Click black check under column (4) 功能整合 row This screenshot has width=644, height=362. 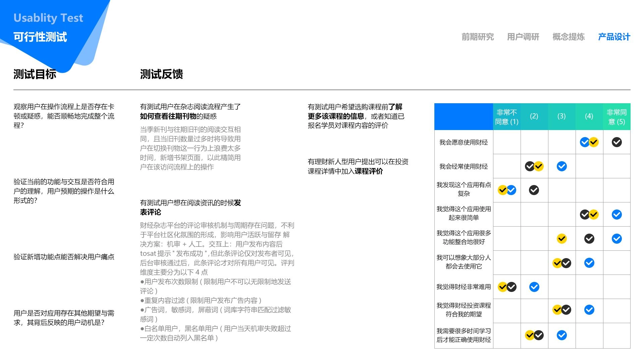point(589,239)
